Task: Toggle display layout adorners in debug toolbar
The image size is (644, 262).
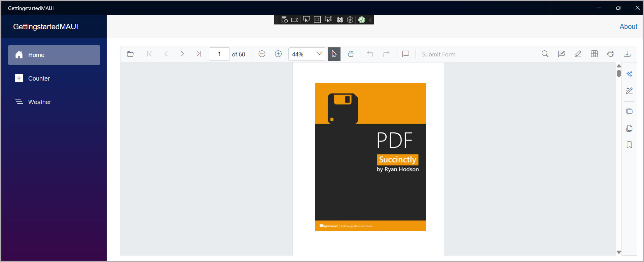Action: [x=317, y=20]
